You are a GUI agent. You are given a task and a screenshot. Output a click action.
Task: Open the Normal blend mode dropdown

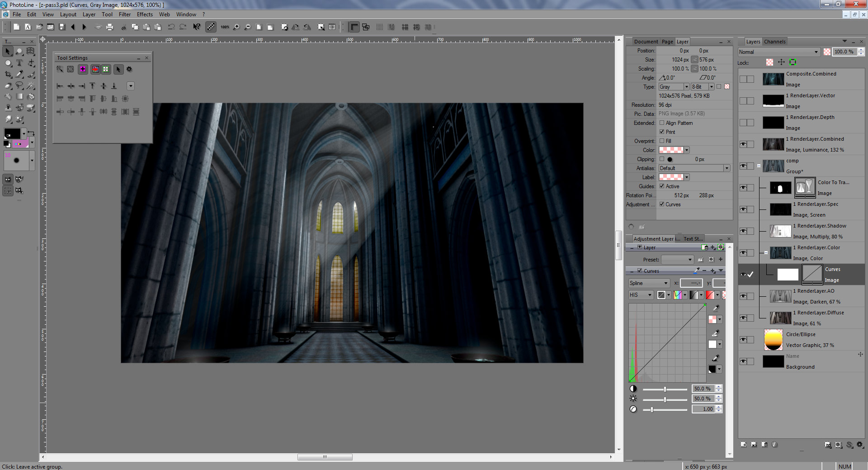point(779,52)
